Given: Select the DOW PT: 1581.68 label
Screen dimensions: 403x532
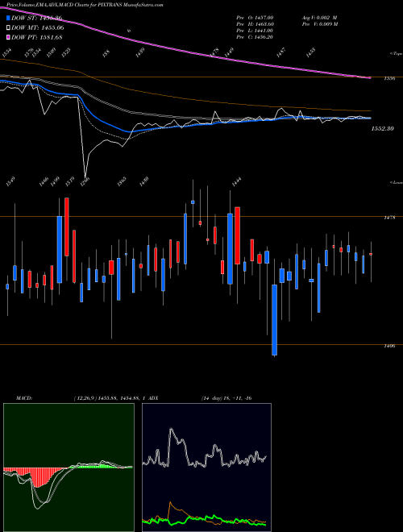Looking at the screenshot, I should [36, 38].
